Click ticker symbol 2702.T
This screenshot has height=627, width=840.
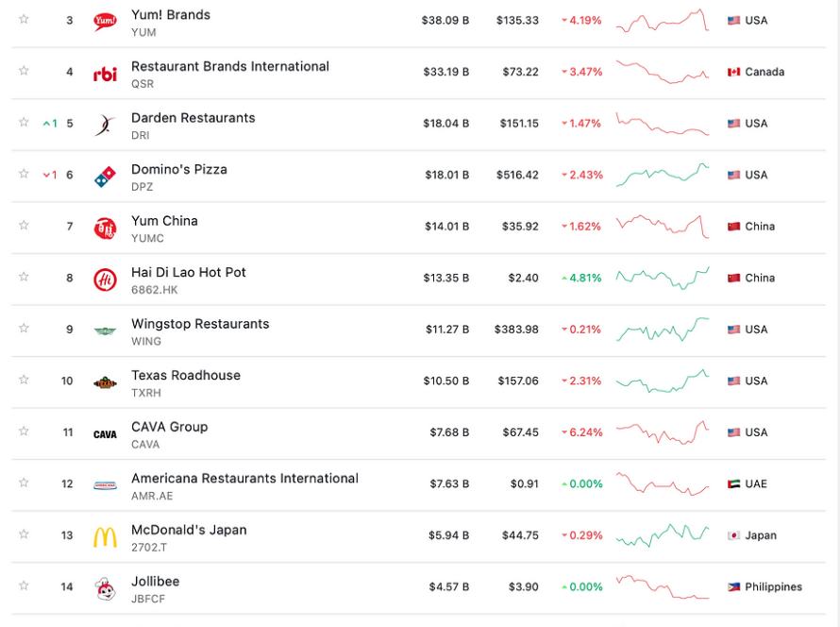149,548
